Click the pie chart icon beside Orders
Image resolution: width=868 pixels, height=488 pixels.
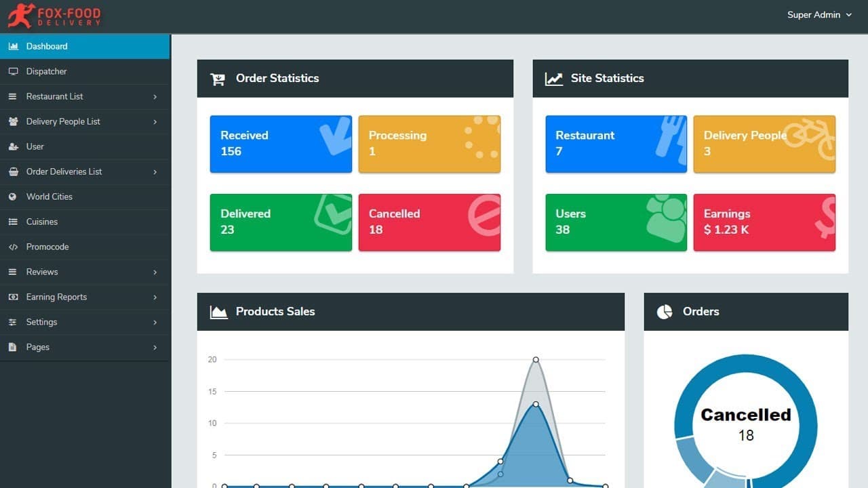[665, 312]
